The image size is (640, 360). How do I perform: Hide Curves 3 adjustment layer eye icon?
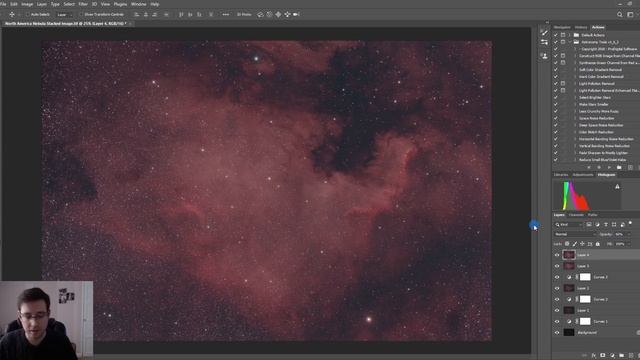557,277
